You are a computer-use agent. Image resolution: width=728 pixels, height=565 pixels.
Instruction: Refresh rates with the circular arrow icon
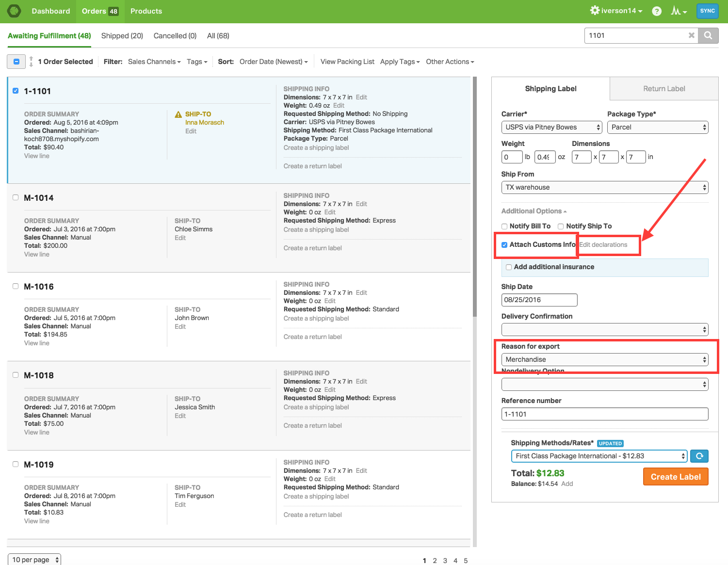click(699, 456)
